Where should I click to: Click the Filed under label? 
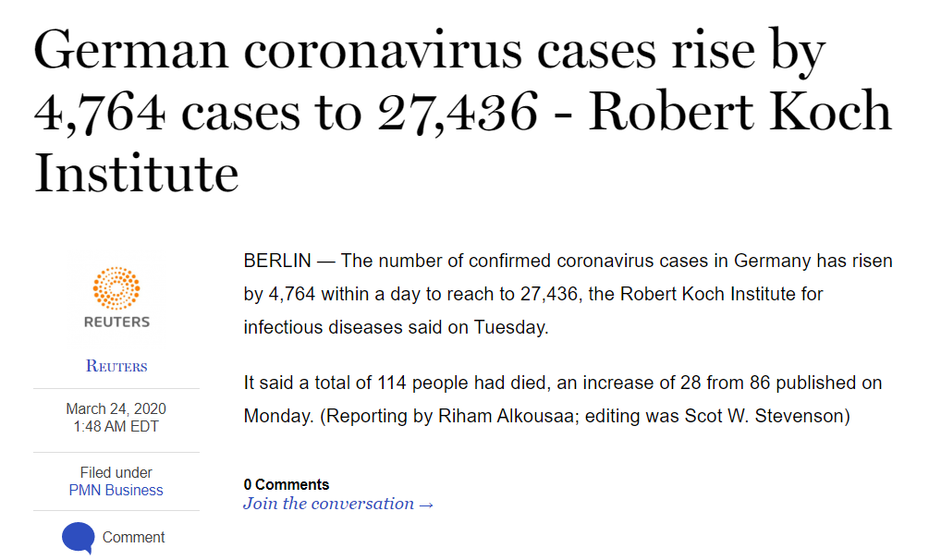point(116,473)
